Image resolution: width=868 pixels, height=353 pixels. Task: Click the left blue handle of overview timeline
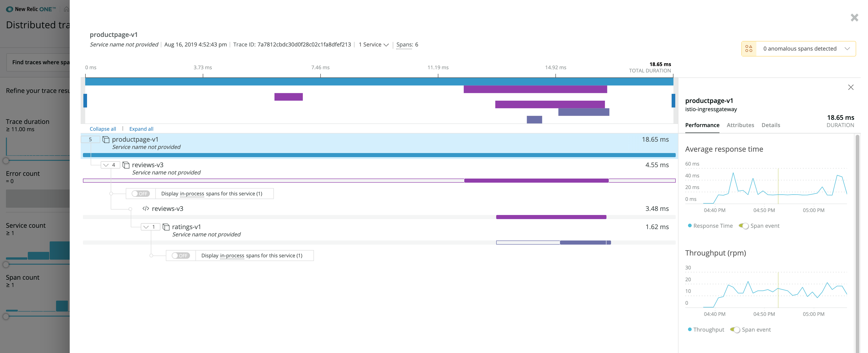click(85, 101)
